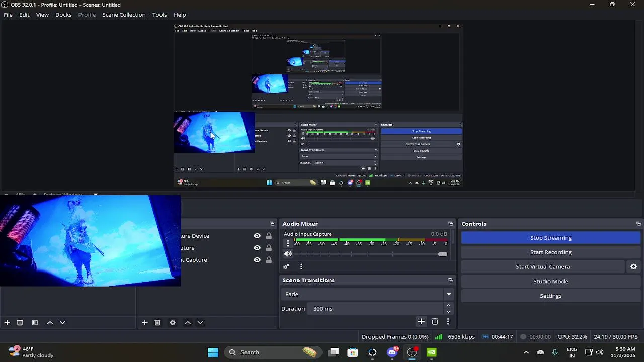
Task: Click the 'Dropped Frames 0 (0.0%)' status text
Action: 395,337
